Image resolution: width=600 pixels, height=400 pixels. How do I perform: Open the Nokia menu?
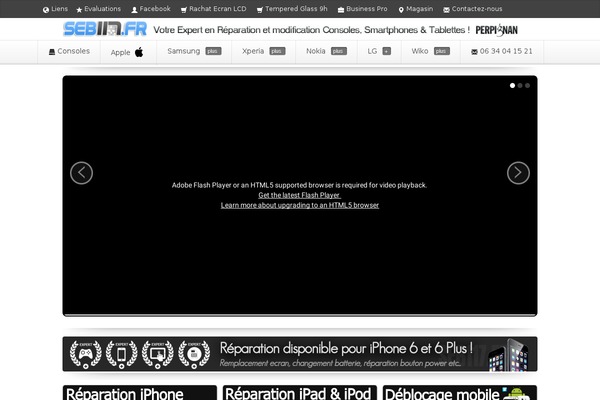[x=316, y=51]
